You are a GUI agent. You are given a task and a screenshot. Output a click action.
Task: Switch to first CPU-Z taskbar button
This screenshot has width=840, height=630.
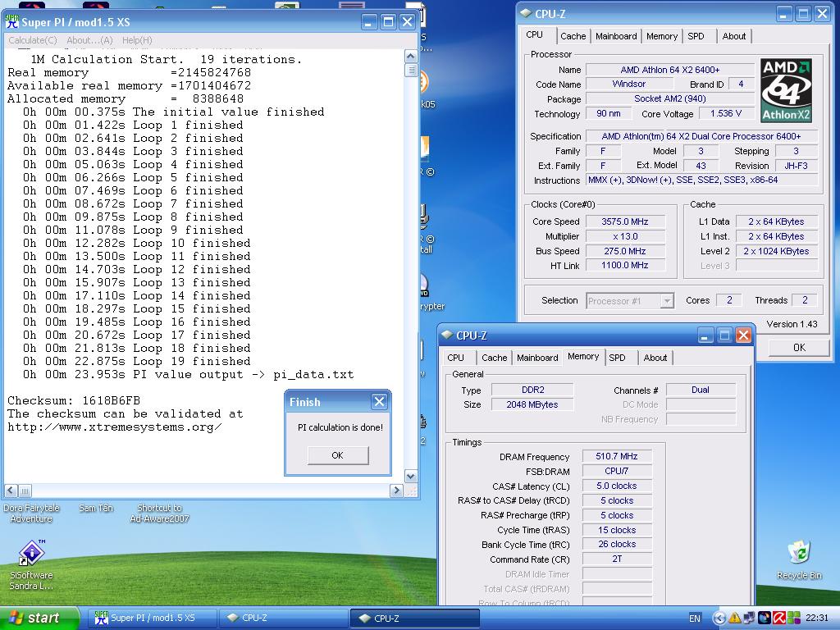284,619
